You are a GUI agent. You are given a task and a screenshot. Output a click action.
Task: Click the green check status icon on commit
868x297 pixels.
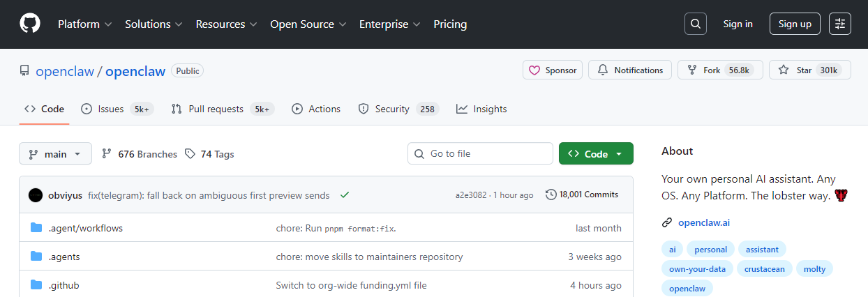pos(344,195)
